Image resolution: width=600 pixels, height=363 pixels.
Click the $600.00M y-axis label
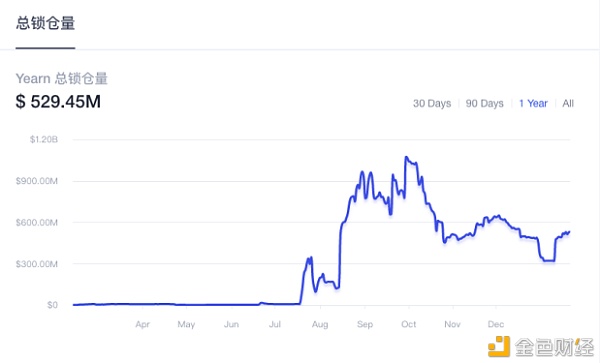point(37,222)
